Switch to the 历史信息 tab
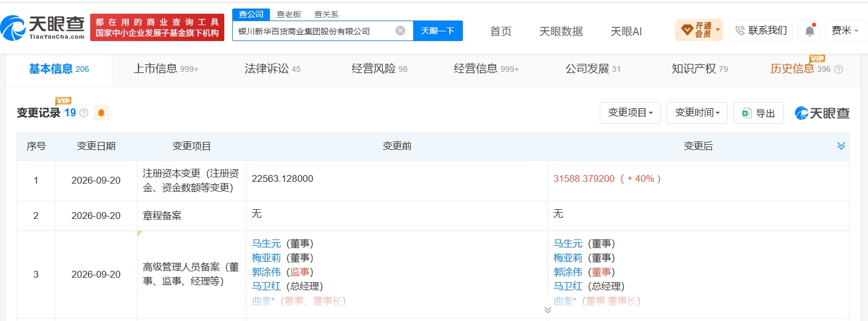Viewport: 868px width, 321px height. 800,69
